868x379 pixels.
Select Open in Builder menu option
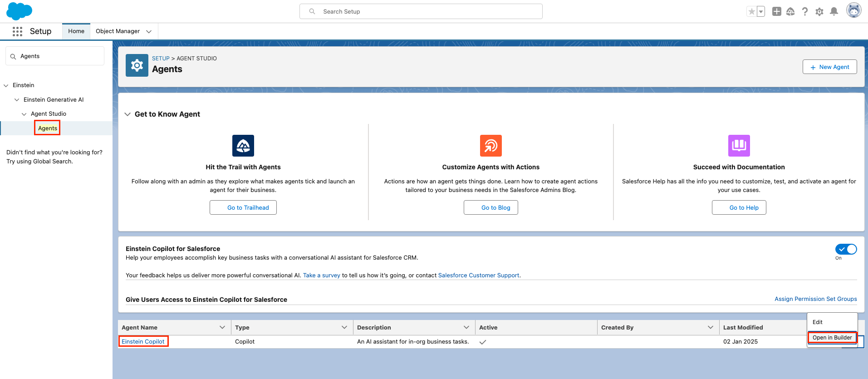click(832, 338)
